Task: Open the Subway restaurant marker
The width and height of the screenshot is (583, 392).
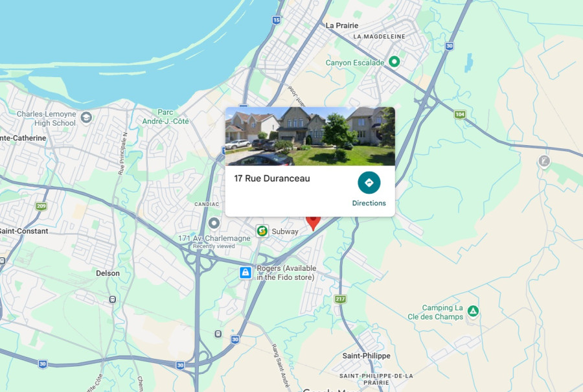Action: pos(262,231)
